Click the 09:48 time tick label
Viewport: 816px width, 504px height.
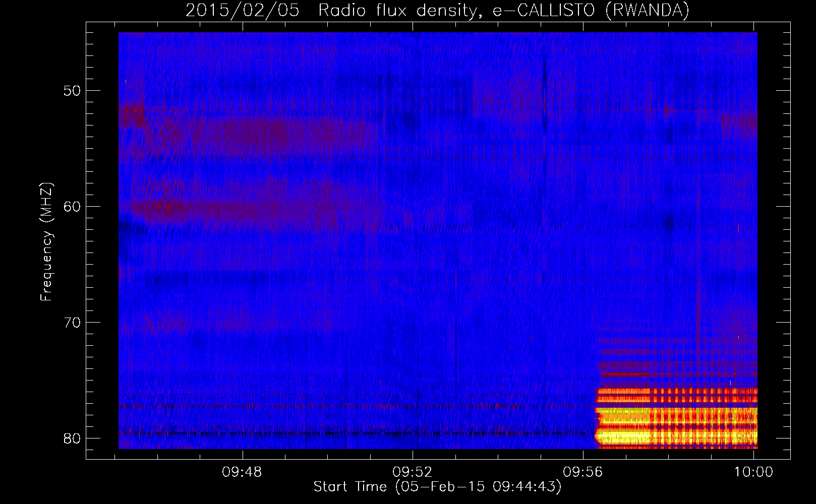point(242,472)
